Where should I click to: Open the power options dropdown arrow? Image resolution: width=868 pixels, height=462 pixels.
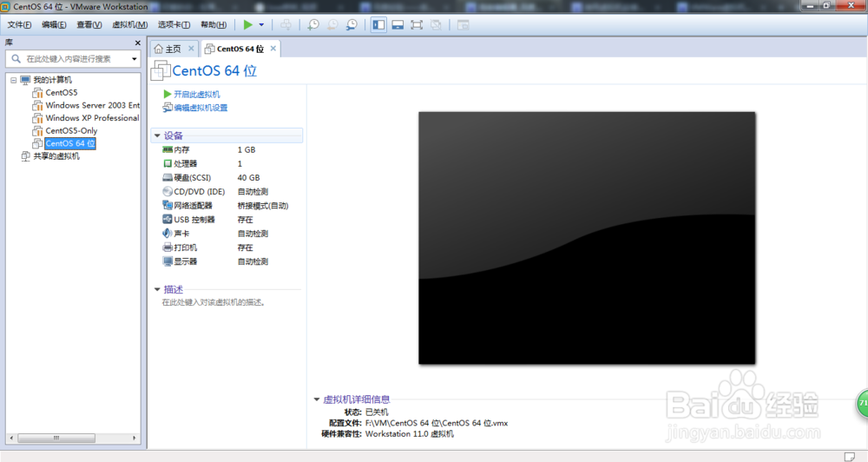pos(261,25)
